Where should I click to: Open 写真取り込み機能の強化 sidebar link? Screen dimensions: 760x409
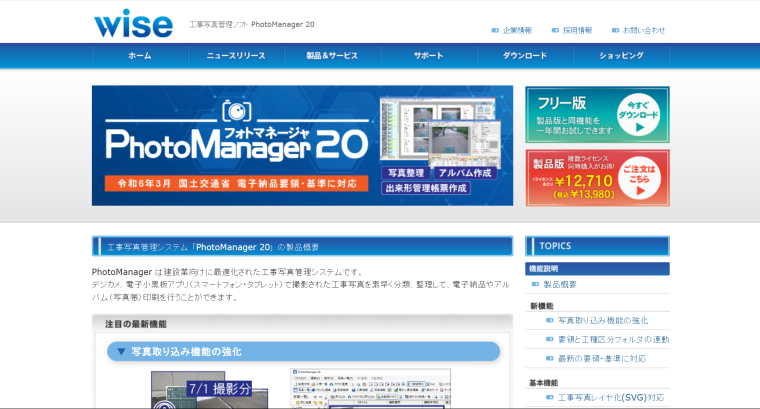(602, 321)
